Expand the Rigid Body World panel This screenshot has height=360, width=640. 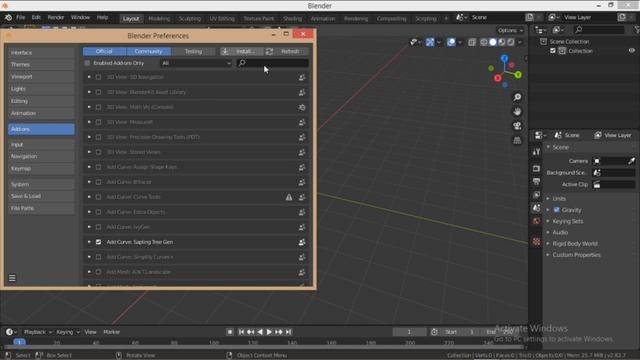[x=548, y=244]
